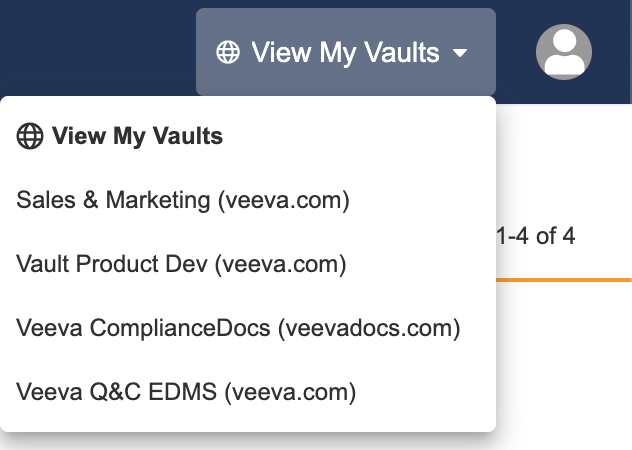Click the View My Vaults button label
This screenshot has width=632, height=450.
[x=345, y=52]
